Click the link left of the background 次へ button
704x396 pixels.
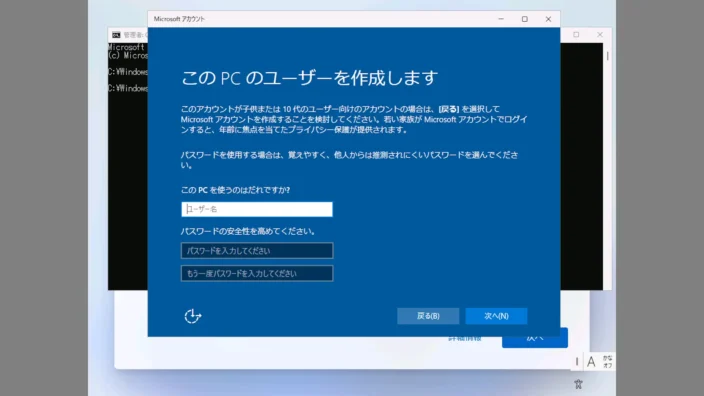click(465, 339)
